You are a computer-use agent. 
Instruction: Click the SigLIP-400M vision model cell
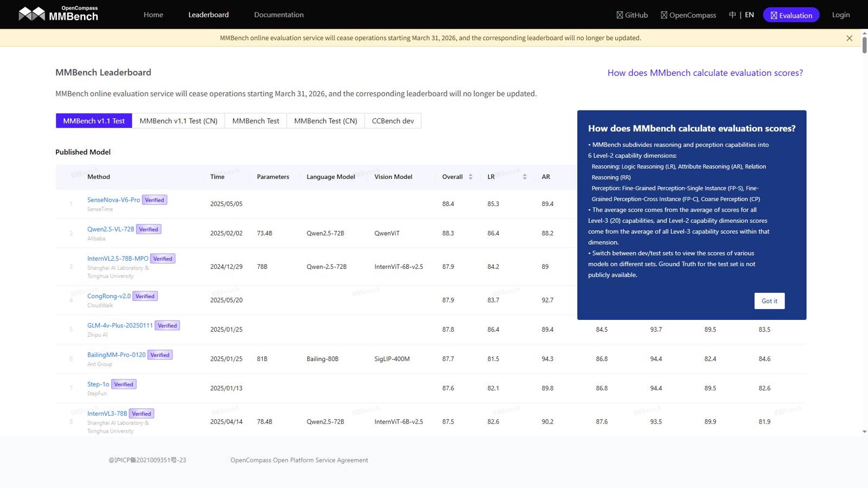click(392, 359)
